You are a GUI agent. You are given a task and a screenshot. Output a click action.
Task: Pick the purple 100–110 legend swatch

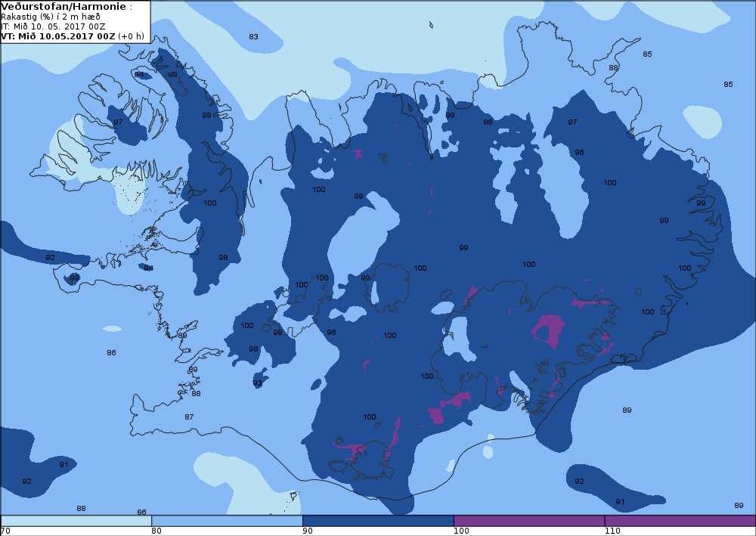point(529,521)
